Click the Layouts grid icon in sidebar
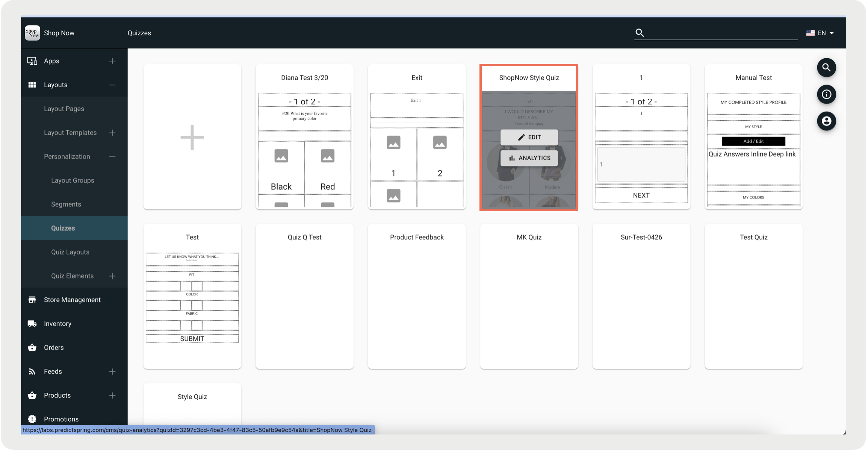Screen dimensions: 868x451 (x=32, y=85)
